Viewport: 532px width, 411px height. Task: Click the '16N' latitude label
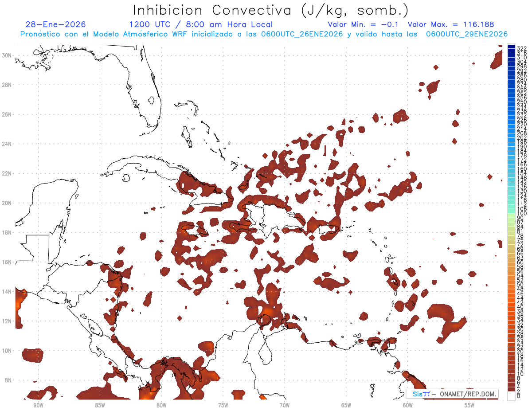click(x=7, y=262)
